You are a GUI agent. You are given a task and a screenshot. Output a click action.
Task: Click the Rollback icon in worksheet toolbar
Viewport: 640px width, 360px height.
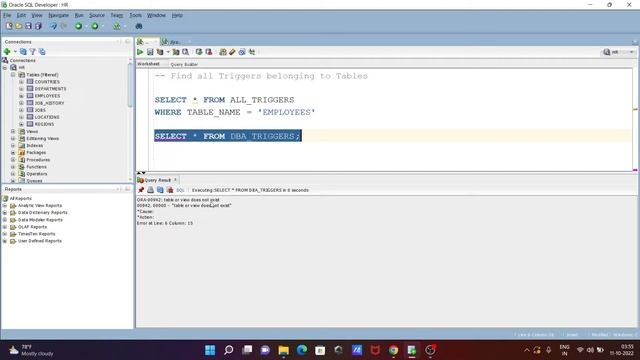pos(209,52)
